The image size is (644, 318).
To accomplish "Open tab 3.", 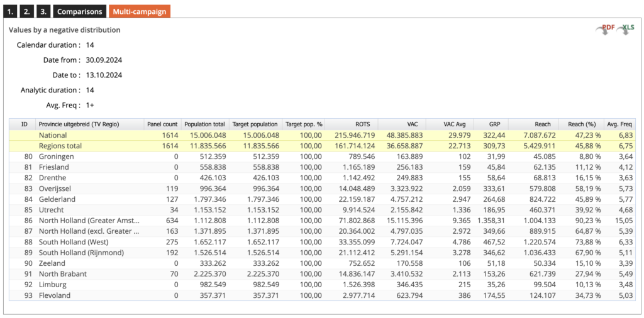I will tap(43, 11).
